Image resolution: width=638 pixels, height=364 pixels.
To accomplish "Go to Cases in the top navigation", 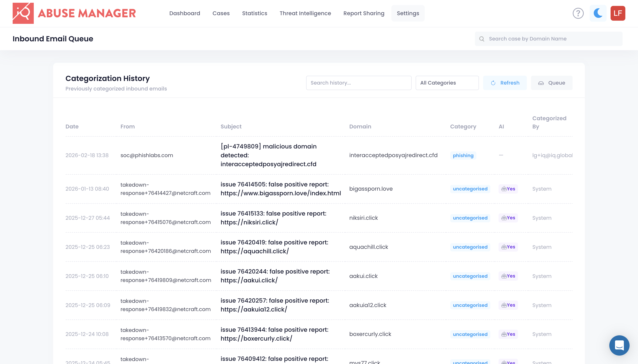I will (221, 13).
